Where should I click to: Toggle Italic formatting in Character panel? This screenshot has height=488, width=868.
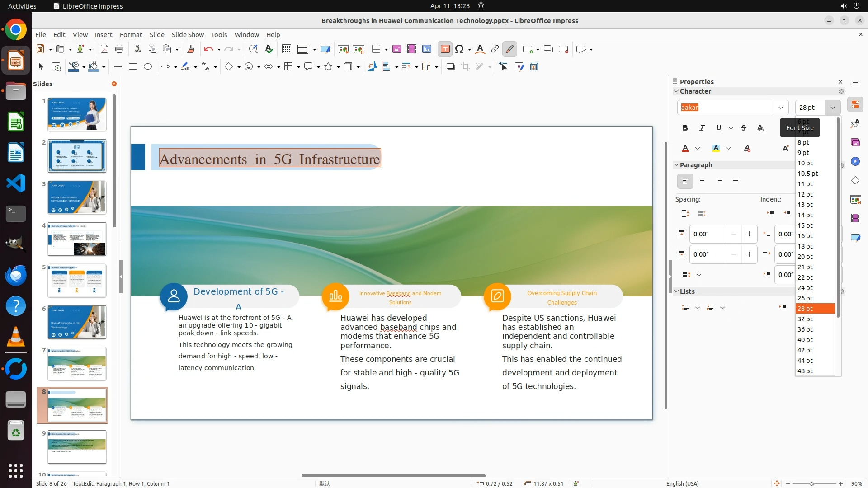[702, 128]
